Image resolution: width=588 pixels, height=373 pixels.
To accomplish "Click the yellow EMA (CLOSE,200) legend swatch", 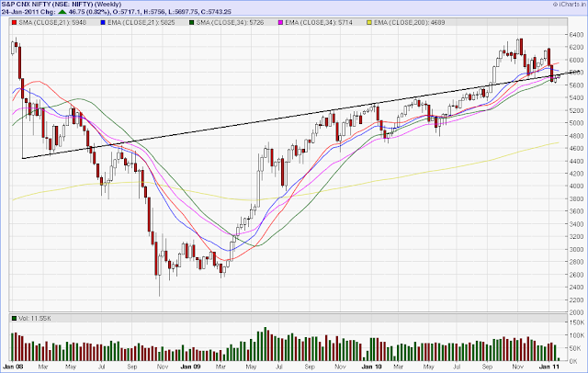I will tap(369, 22).
